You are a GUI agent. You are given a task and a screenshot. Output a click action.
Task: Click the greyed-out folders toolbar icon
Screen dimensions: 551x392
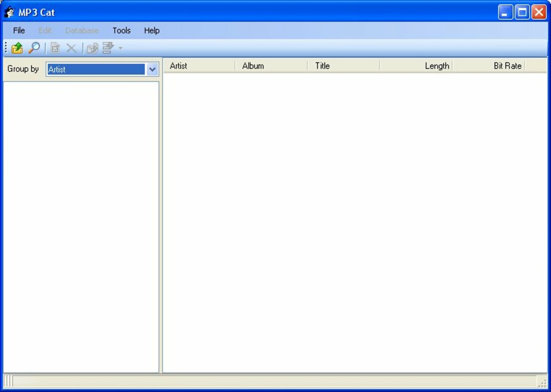93,48
